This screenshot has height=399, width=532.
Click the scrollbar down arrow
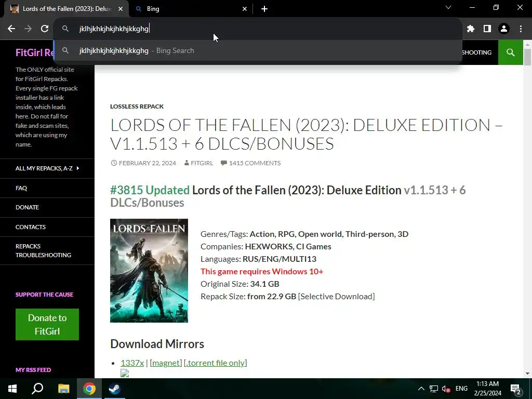(x=527, y=374)
